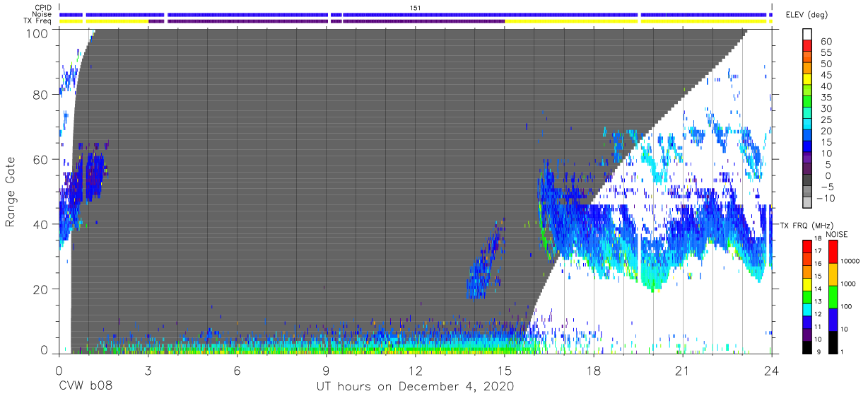The width and height of the screenshot is (868, 401).
Task: Click the red 10000 noise color band
Action: pyautogui.click(x=833, y=252)
